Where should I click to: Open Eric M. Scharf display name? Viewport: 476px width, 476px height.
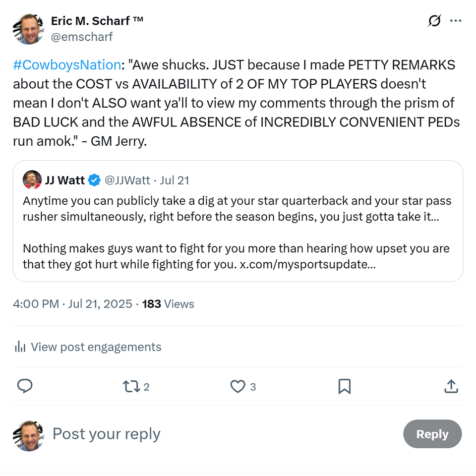(97, 21)
